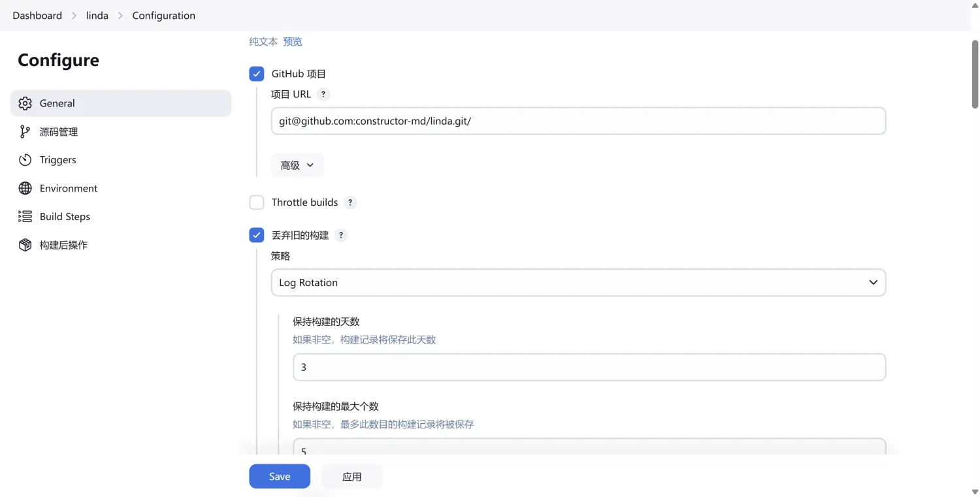The width and height of the screenshot is (980, 497).
Task: Go to Dashboard in breadcrumb
Action: pos(37,16)
